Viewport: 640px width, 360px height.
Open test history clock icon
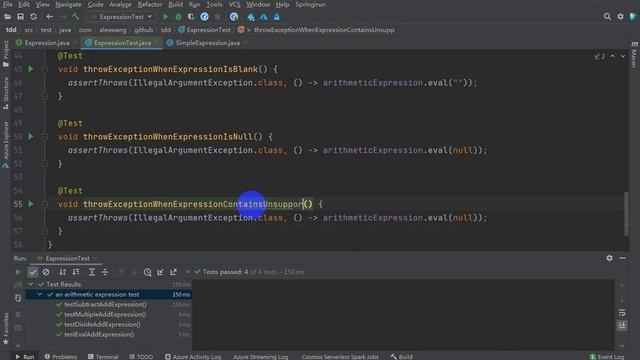(147, 272)
